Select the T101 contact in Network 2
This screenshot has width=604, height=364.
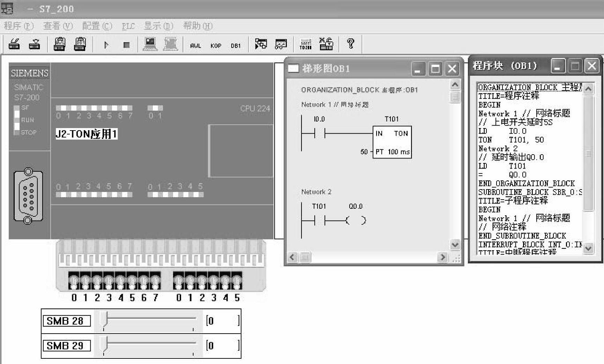click(x=320, y=220)
